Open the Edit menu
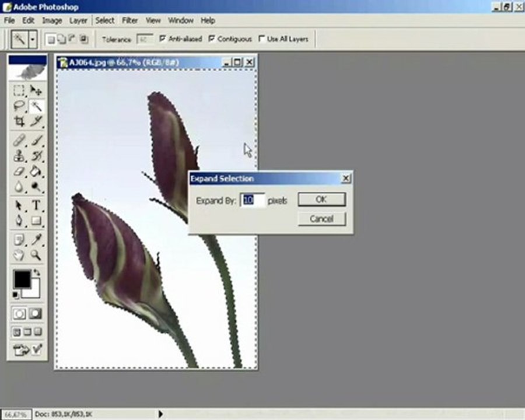The height and width of the screenshot is (420, 525). [x=28, y=20]
